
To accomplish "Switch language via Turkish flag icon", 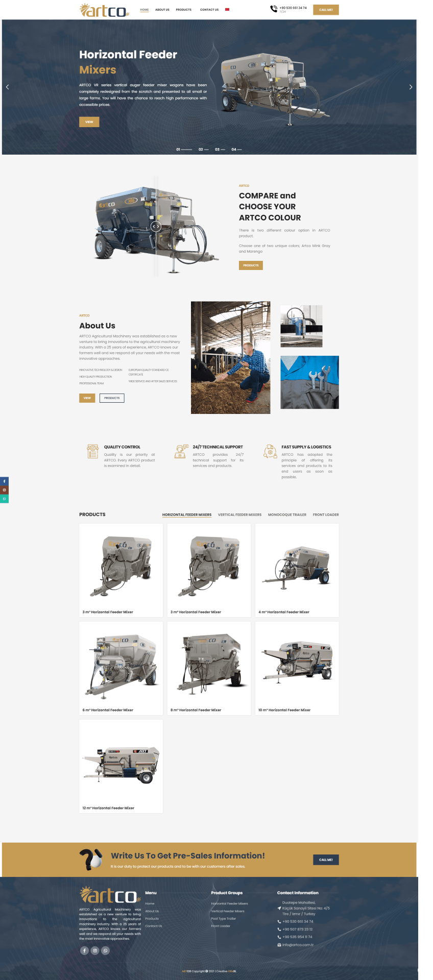I will point(227,10).
